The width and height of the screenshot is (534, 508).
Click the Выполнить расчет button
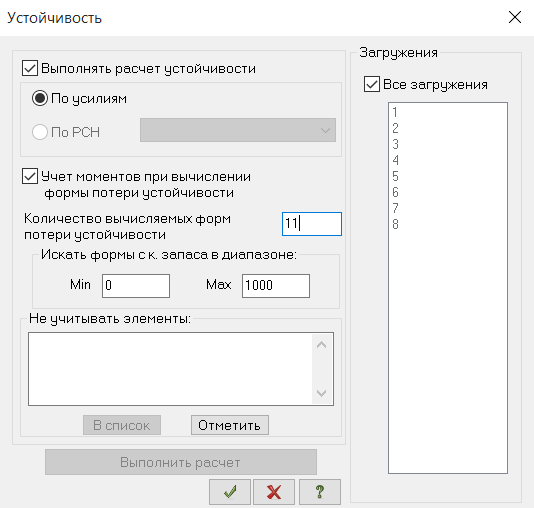181,462
